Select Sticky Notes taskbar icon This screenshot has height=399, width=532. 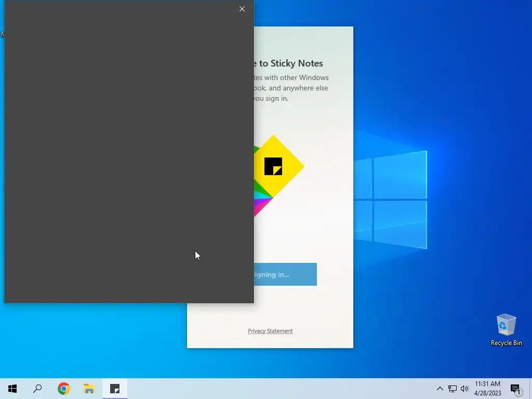[x=115, y=389]
